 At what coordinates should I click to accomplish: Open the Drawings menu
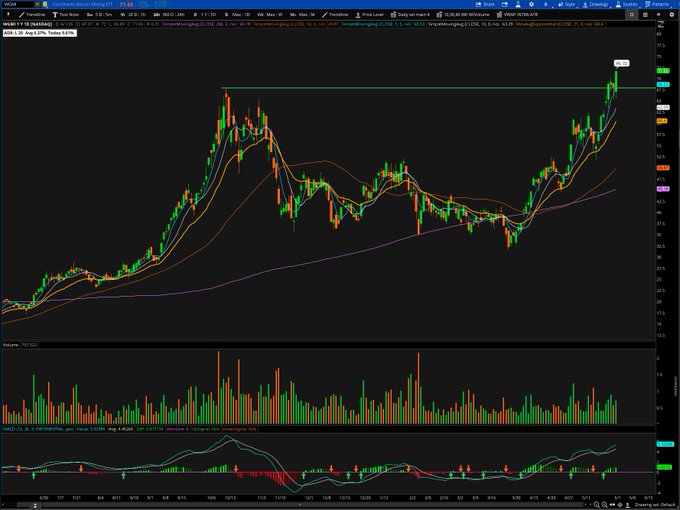(x=595, y=4)
